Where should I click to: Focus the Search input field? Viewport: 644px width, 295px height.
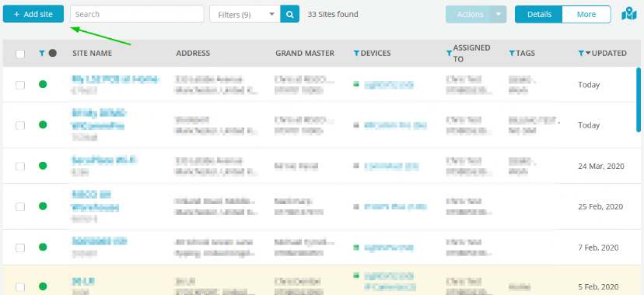click(x=137, y=14)
